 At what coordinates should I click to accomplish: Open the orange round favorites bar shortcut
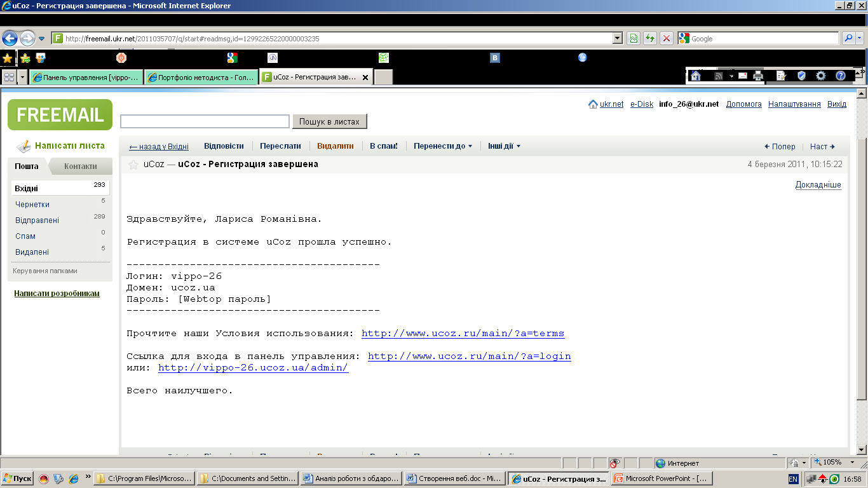click(121, 57)
